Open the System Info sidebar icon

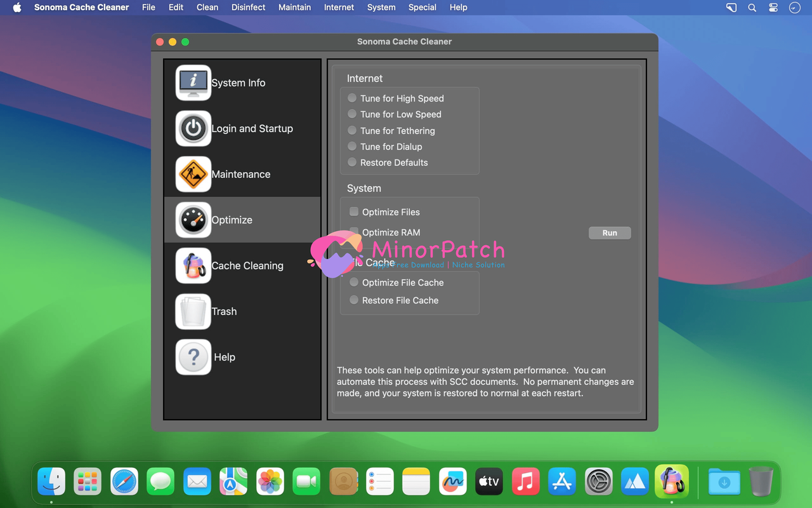(x=193, y=83)
